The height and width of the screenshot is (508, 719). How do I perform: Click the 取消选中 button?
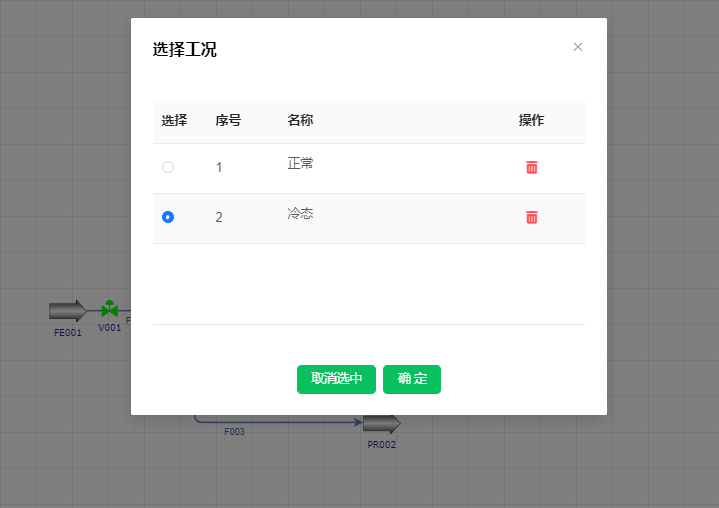point(336,379)
